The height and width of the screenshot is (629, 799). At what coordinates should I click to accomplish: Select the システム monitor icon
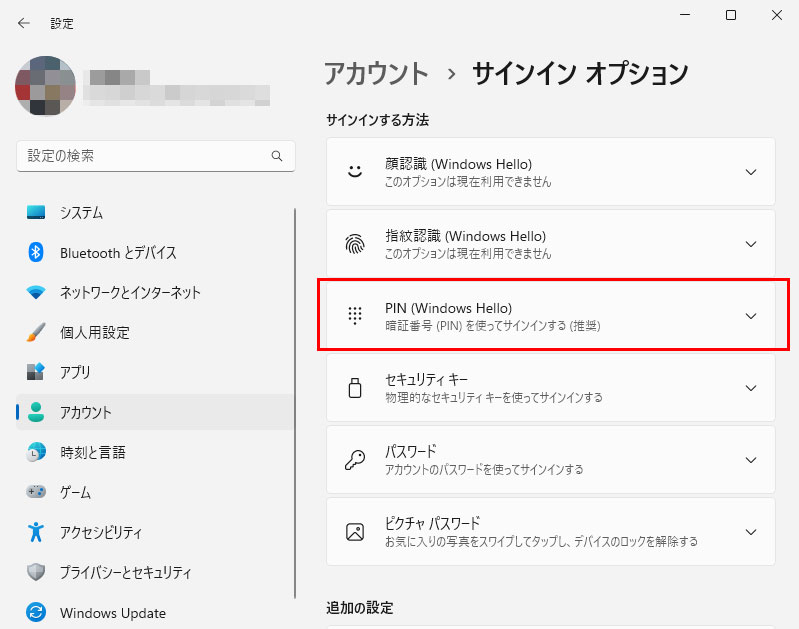tap(36, 212)
